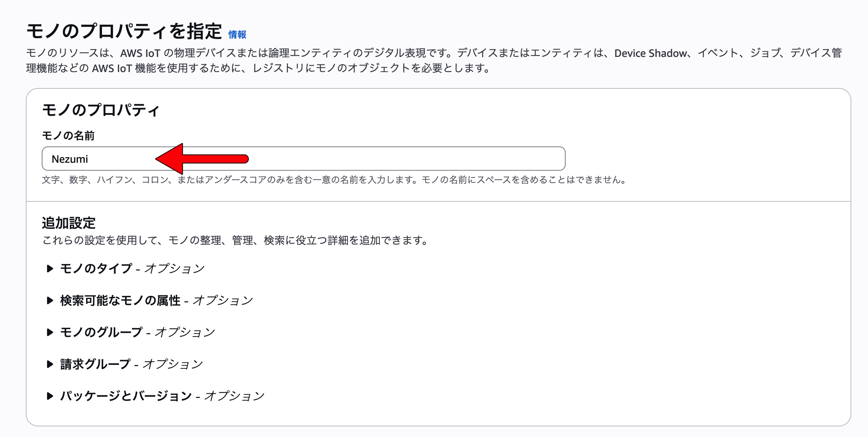Click the naming rules helper text below field
The height and width of the screenshot is (437, 868).
(x=334, y=180)
